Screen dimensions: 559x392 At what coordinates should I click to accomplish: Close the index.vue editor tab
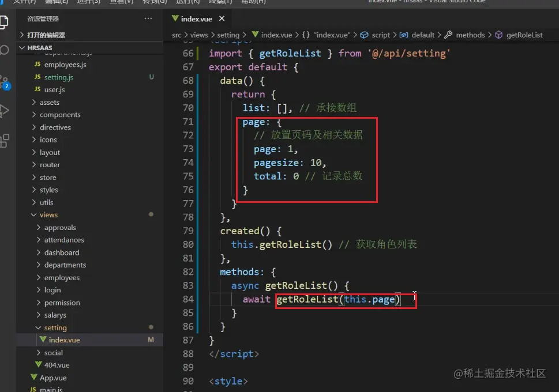[x=222, y=18]
